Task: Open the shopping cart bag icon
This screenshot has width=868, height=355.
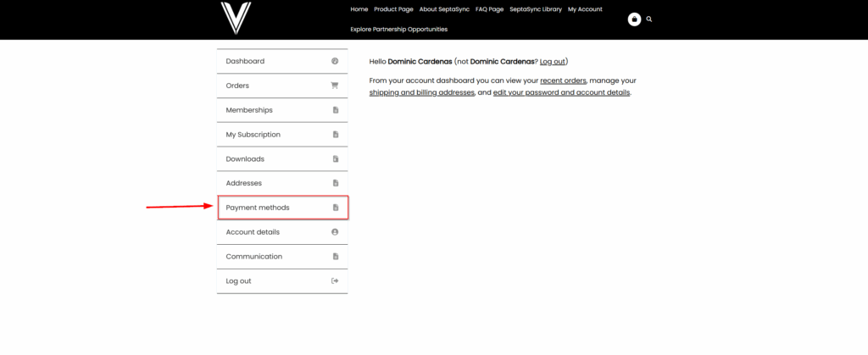Action: pos(634,19)
